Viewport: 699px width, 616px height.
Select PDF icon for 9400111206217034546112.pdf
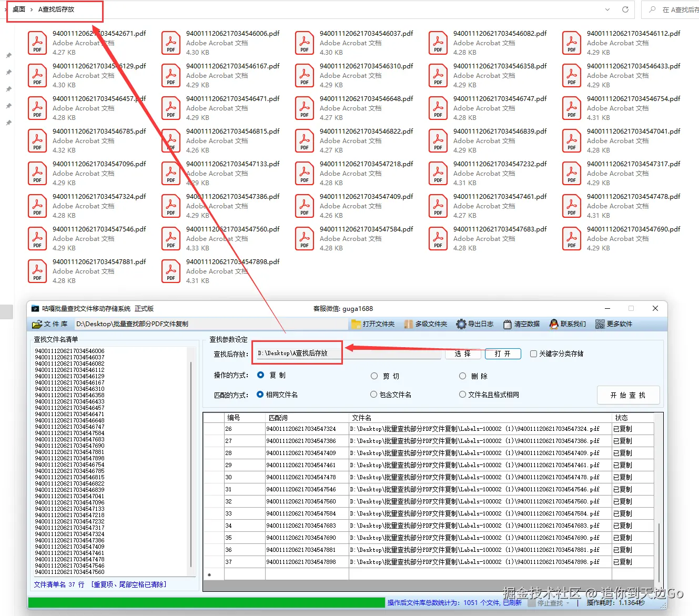click(572, 43)
